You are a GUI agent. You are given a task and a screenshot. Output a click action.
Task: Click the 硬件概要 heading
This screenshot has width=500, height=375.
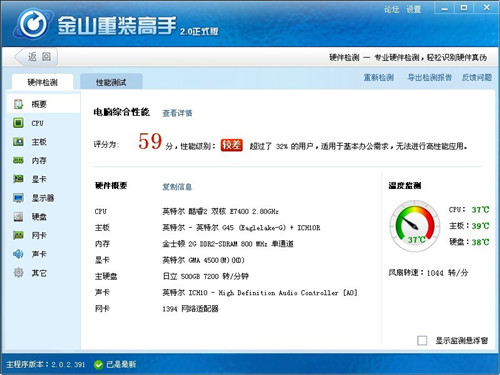point(111,186)
